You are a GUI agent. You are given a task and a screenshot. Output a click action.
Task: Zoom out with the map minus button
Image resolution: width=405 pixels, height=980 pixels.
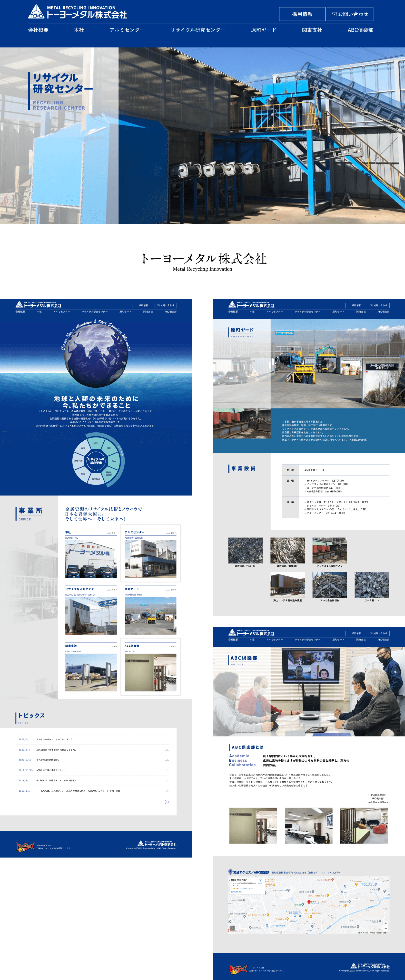point(386,928)
